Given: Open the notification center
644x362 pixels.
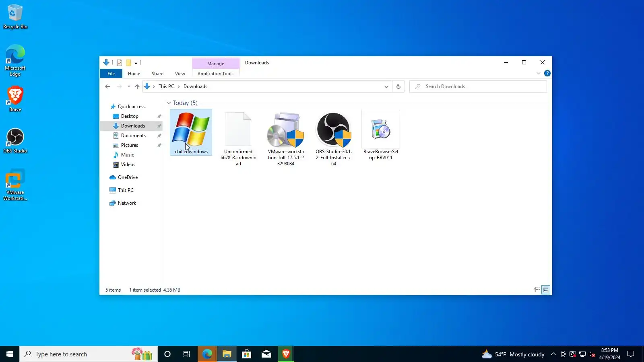Looking at the screenshot, I should (x=631, y=354).
